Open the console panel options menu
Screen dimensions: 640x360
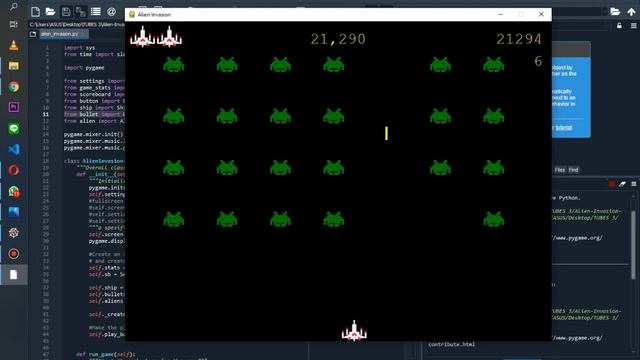coord(633,184)
